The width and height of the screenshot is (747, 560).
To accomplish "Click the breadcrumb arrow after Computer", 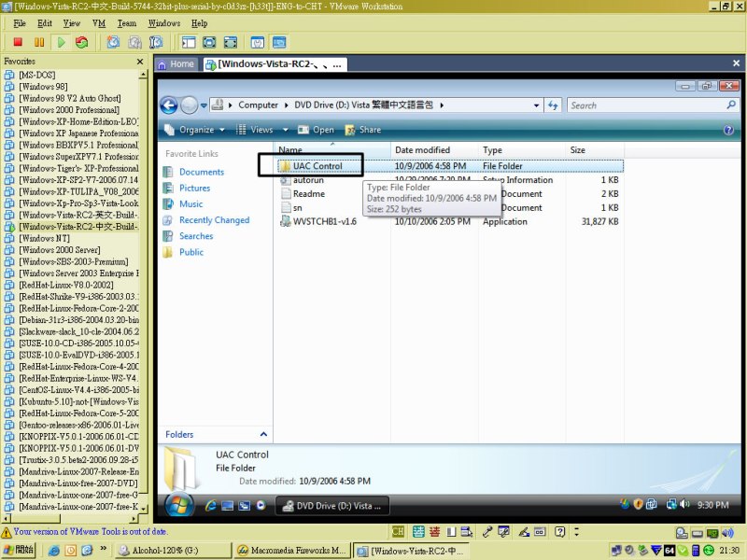I will [x=287, y=105].
